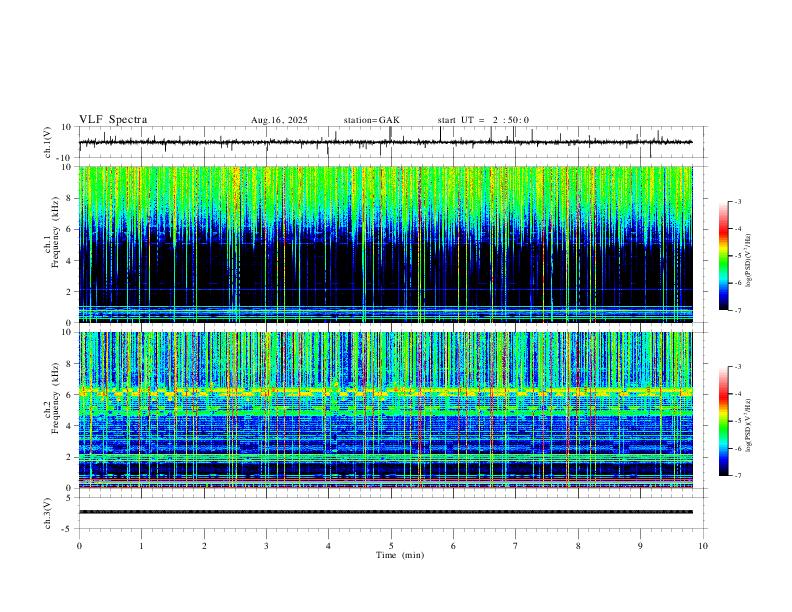This screenshot has height=612, width=792.
Task: Click the "-5" label on the ch.1 color bar
Action: pyautogui.click(x=738, y=256)
